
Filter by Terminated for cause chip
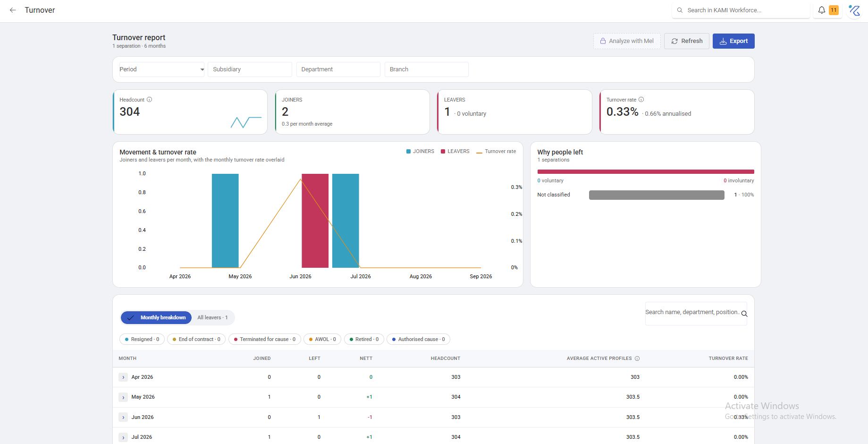pos(265,339)
